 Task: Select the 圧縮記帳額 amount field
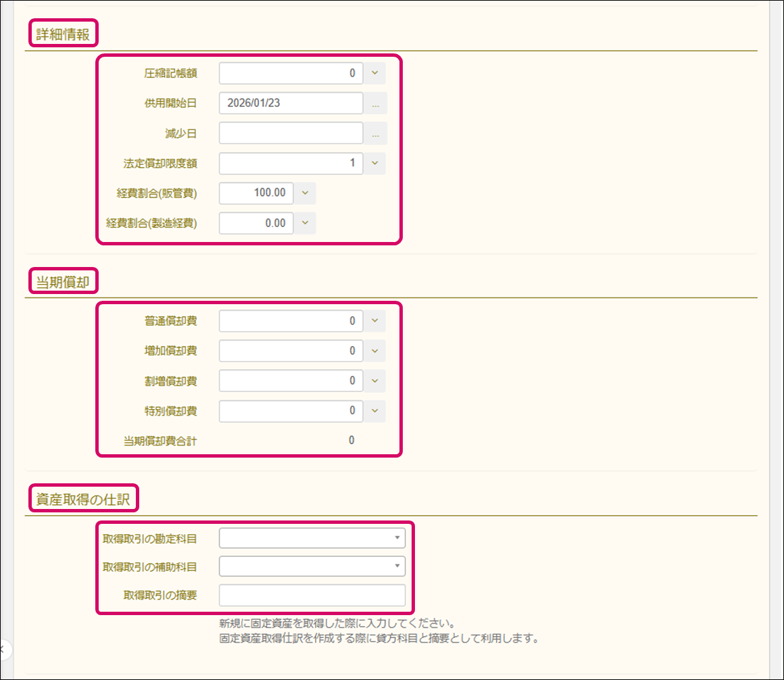(x=291, y=73)
